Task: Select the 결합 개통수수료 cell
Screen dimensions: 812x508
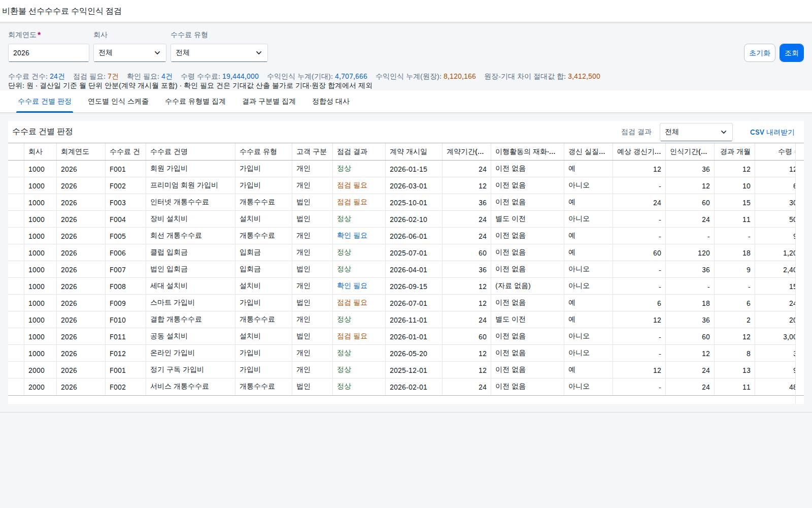Action: [190, 320]
